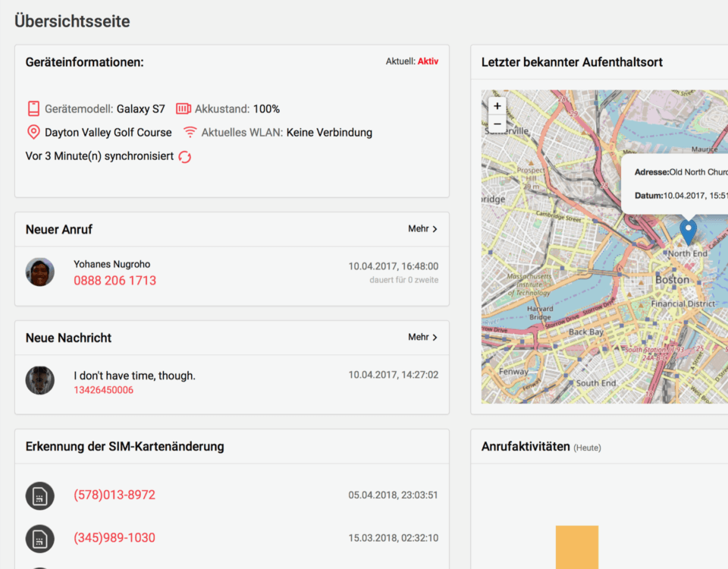This screenshot has height=569, width=728.
Task: Click "dauert für 0 zweite" call duration
Action: (x=404, y=280)
